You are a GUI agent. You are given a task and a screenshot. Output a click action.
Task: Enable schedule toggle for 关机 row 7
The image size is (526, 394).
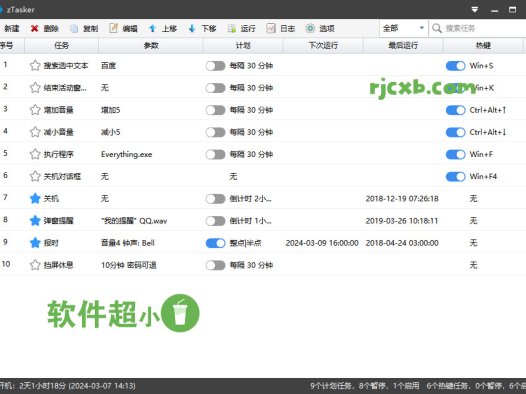pos(215,199)
